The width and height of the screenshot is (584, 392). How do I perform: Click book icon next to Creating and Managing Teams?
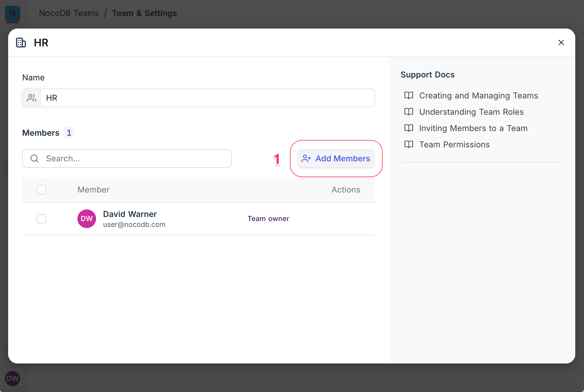tap(409, 96)
